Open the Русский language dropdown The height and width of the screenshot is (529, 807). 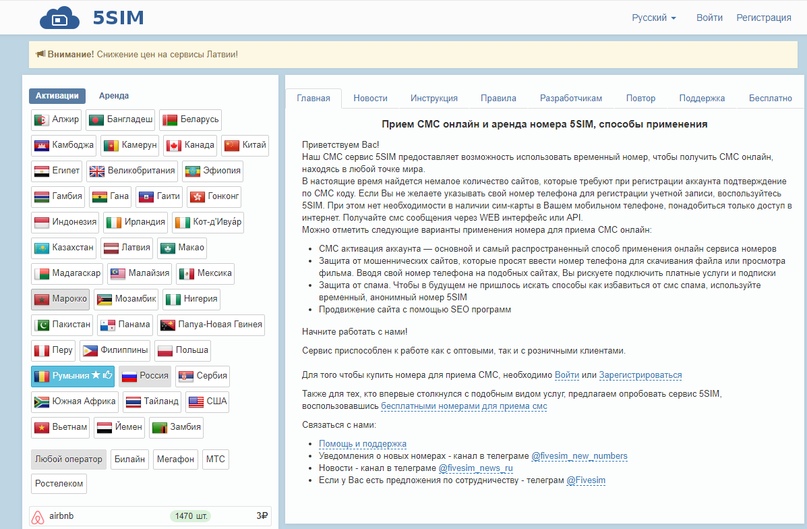coord(653,18)
